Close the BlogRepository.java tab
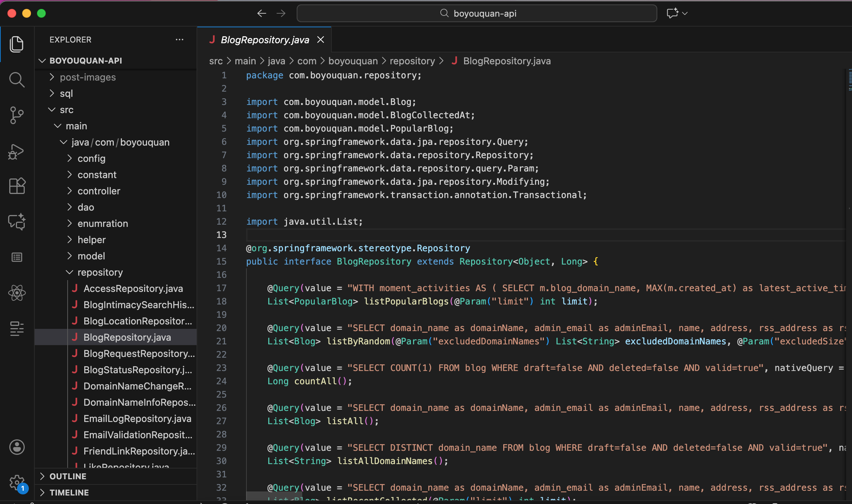 [321, 40]
